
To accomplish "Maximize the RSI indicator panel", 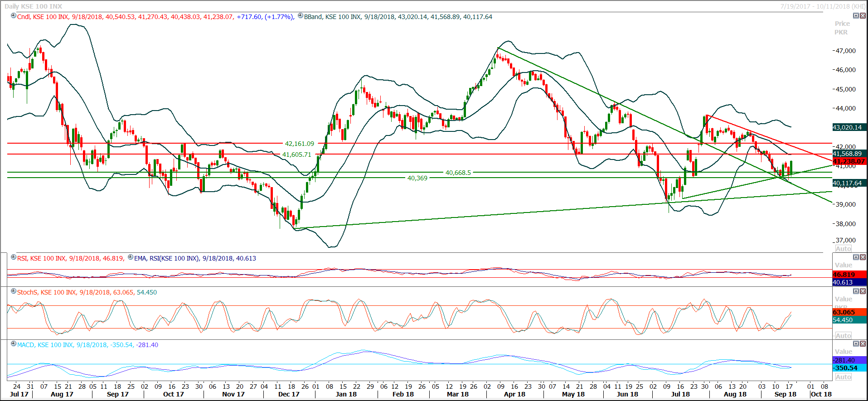I will tap(856, 257).
